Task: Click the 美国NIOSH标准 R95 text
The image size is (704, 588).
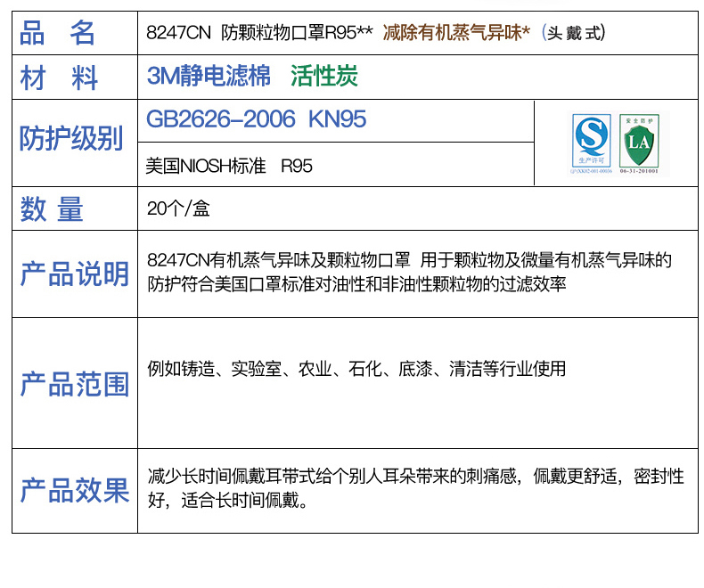Action: 229,167
